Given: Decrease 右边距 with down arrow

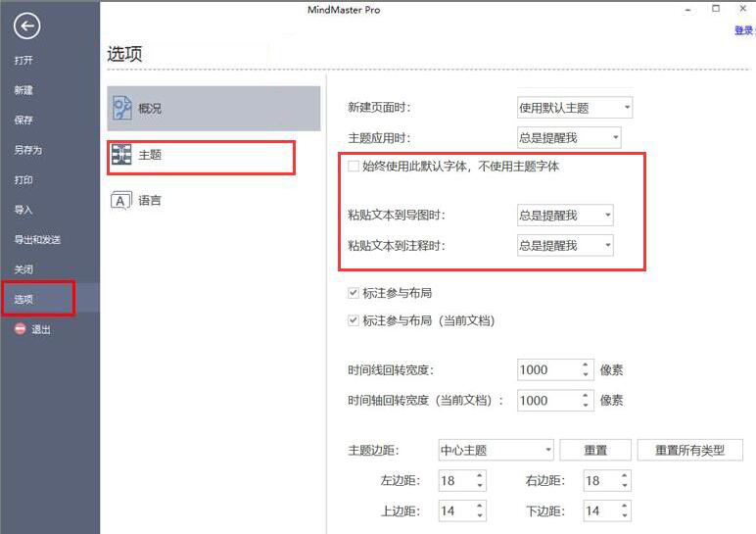Looking at the screenshot, I should pyautogui.click(x=625, y=486).
